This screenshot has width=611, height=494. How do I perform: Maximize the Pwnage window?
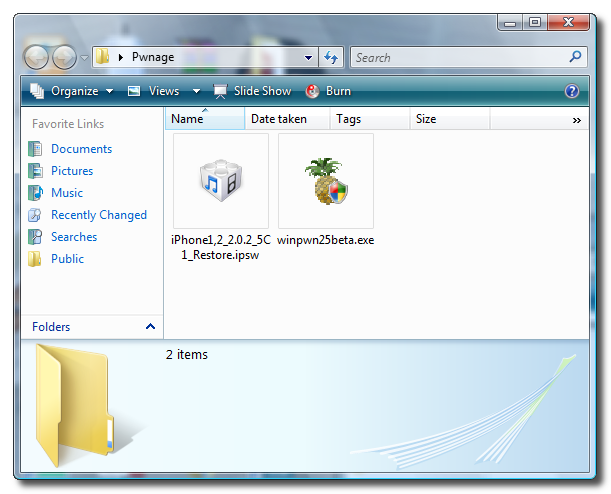coord(535,23)
